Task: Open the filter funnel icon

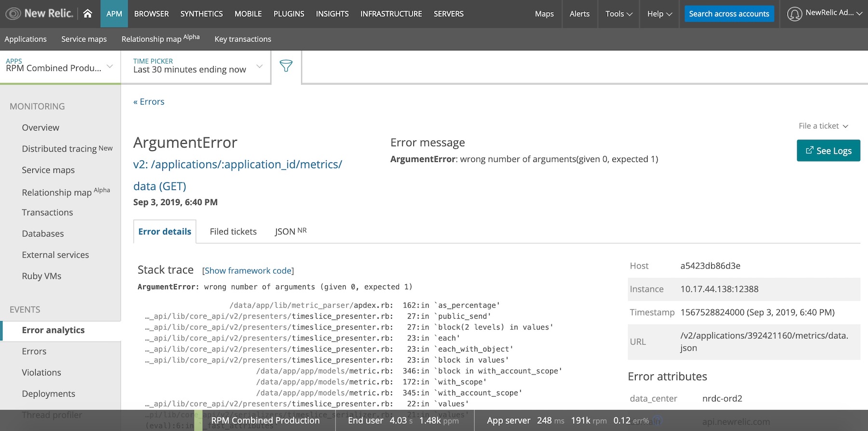Action: 286,66
